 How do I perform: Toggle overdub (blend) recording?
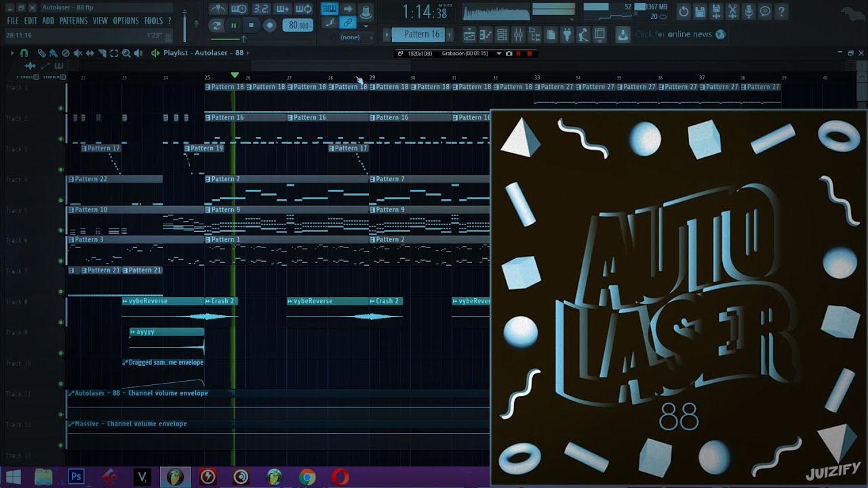tap(282, 9)
